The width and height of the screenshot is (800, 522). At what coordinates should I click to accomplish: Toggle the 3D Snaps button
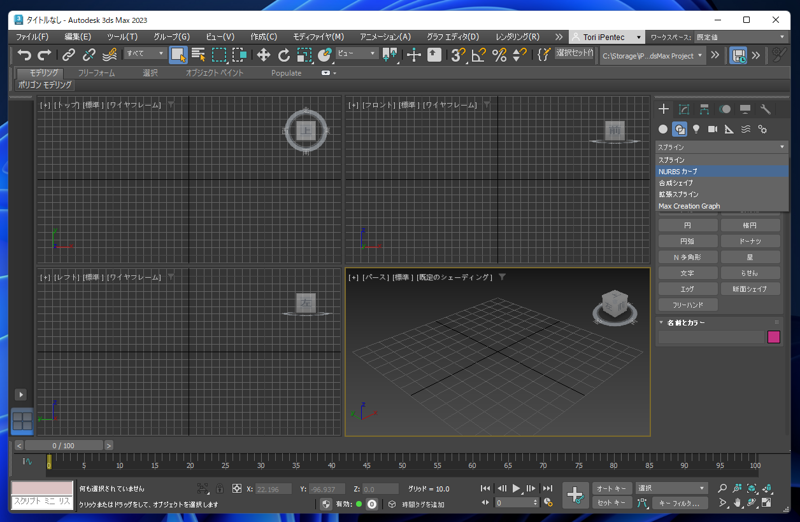point(458,55)
